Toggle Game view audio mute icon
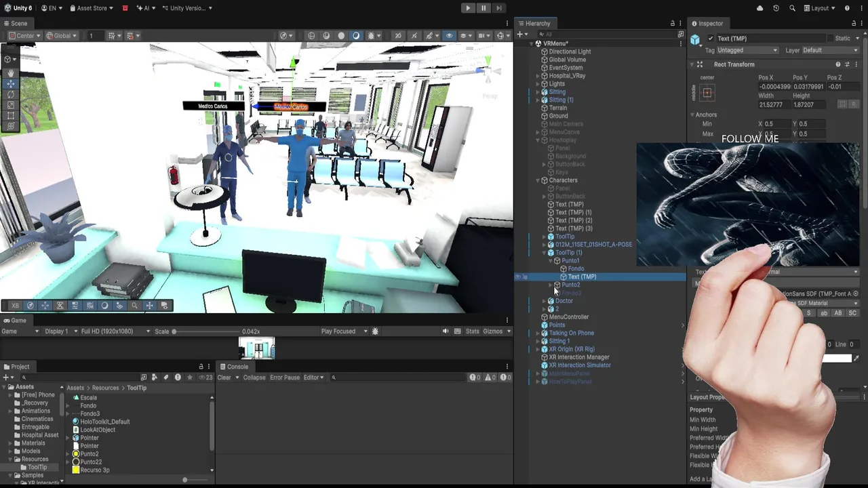 (x=446, y=331)
